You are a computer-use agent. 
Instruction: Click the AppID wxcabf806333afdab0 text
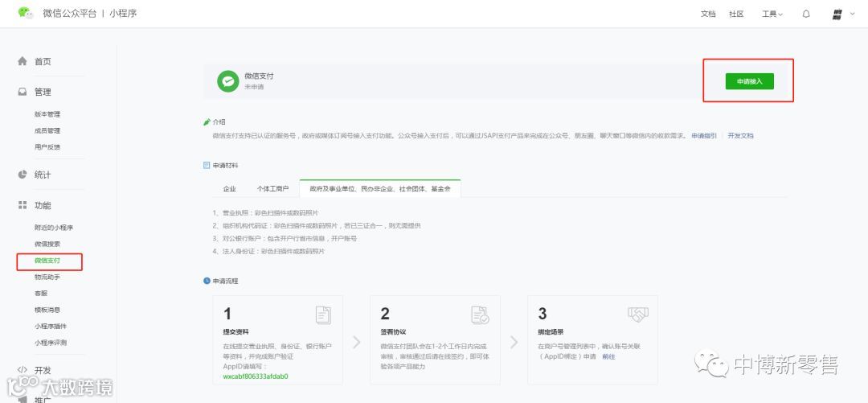click(x=256, y=376)
